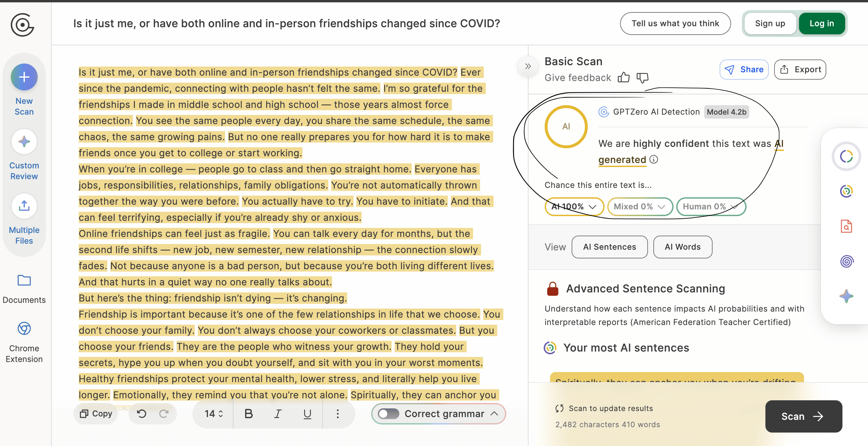Apply bold formatting
Image resolution: width=868 pixels, height=446 pixels.
click(x=248, y=413)
